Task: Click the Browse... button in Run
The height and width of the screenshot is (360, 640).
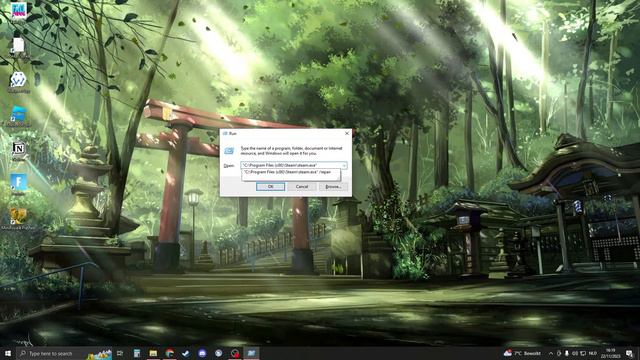Action: (x=333, y=187)
